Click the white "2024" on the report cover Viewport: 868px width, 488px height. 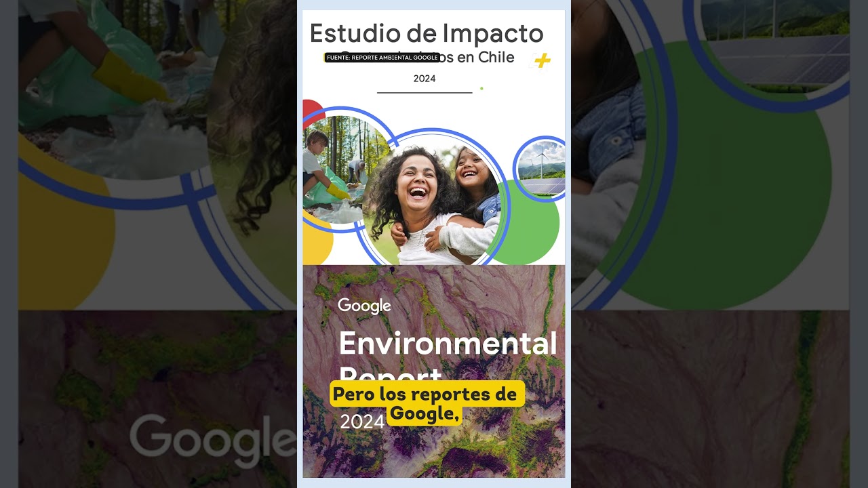click(362, 422)
